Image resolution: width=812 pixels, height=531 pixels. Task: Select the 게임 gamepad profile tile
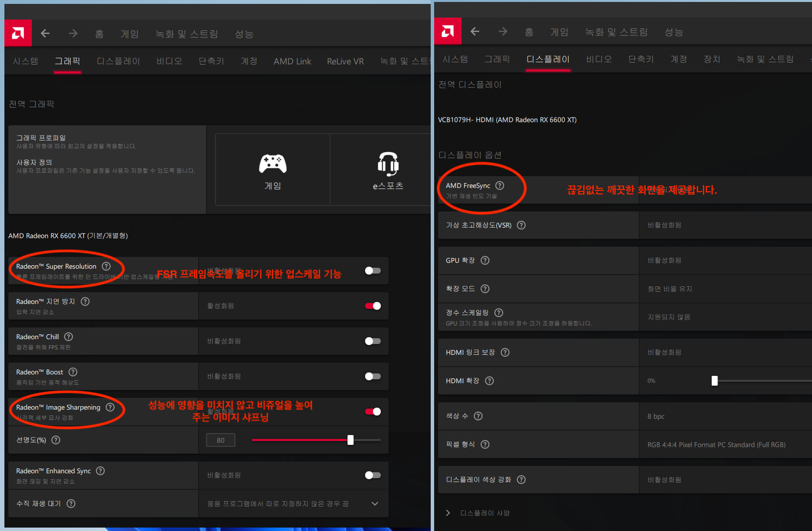273,170
